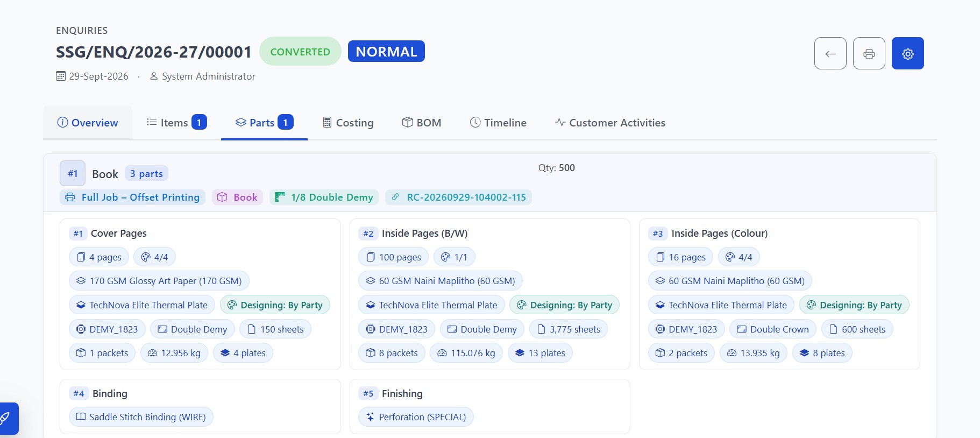Click the 13 plates chip in Inside Pages (B/W)
This screenshot has width=980, height=438.
[540, 353]
